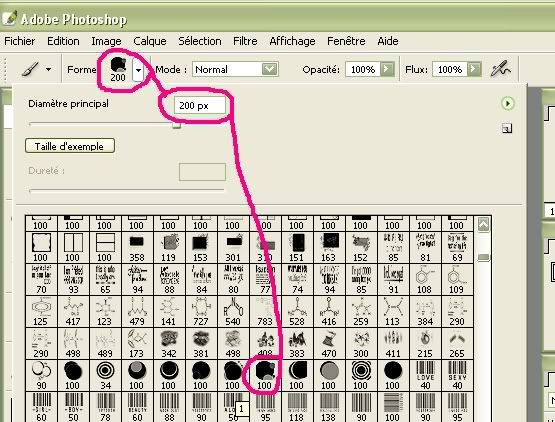Open the Edition menu
This screenshot has height=422, width=555.
click(63, 41)
